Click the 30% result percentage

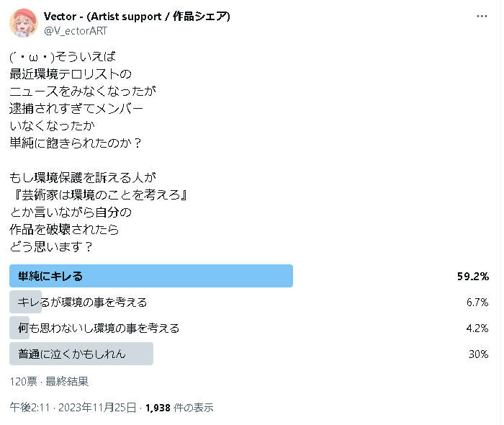479,354
